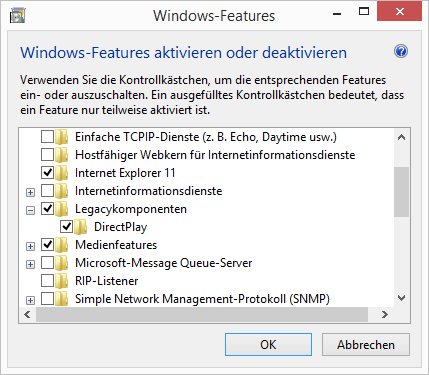Click the folder icon next to DirectPlay

point(81,227)
